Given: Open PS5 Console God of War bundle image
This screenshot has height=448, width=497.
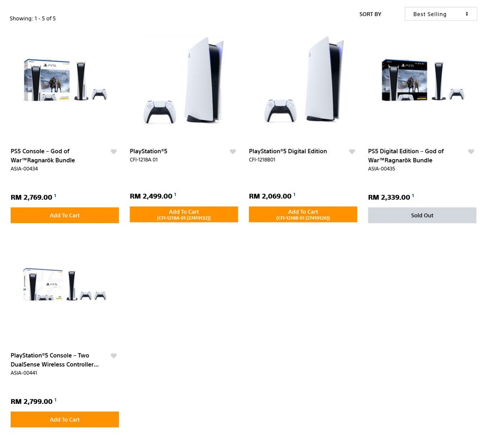Looking at the screenshot, I should click(66, 80).
